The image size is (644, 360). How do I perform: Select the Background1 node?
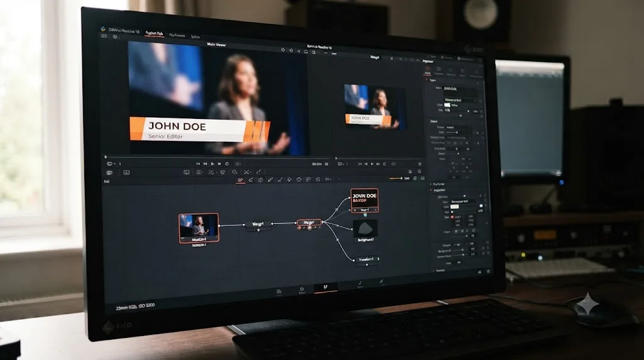pos(365,231)
